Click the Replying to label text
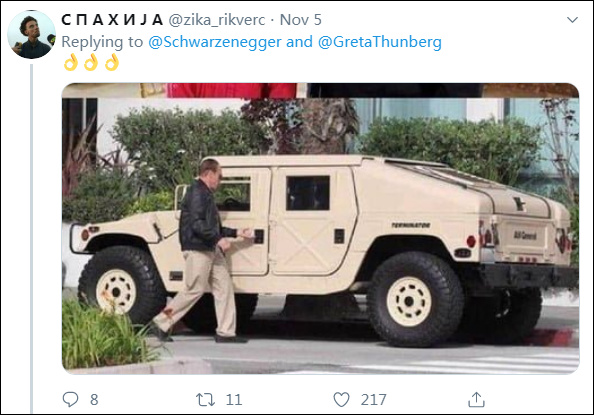The height and width of the screenshot is (415, 594). pos(102,42)
